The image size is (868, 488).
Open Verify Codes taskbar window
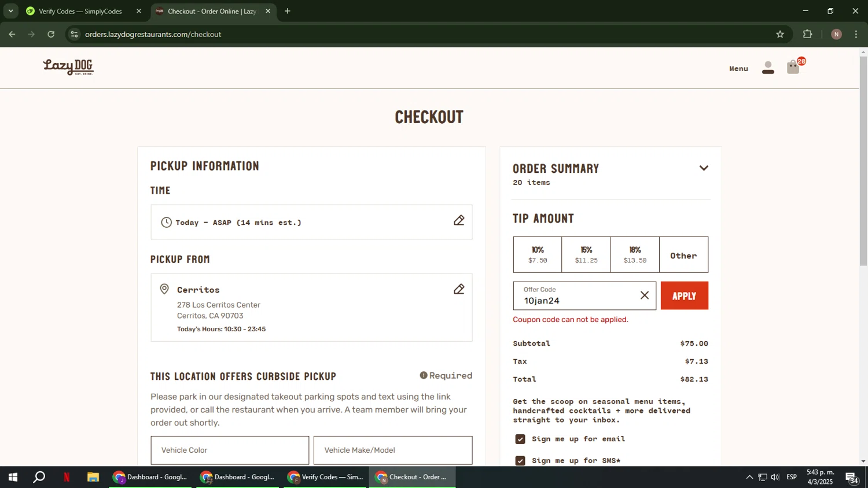pos(326,477)
